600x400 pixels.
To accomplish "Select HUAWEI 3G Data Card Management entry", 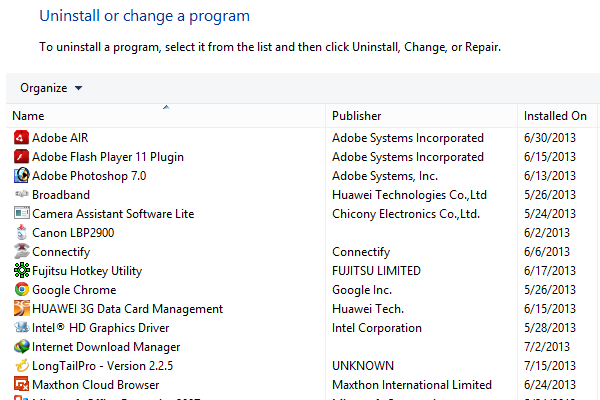I will (x=127, y=309).
